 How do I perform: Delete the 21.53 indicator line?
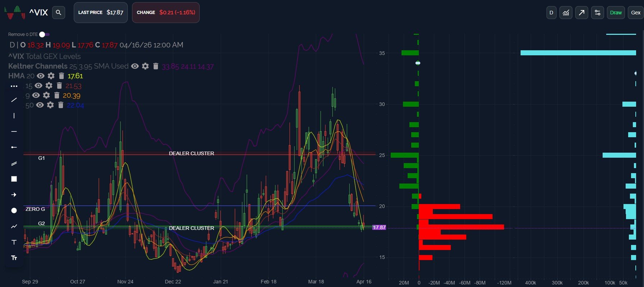tap(59, 85)
